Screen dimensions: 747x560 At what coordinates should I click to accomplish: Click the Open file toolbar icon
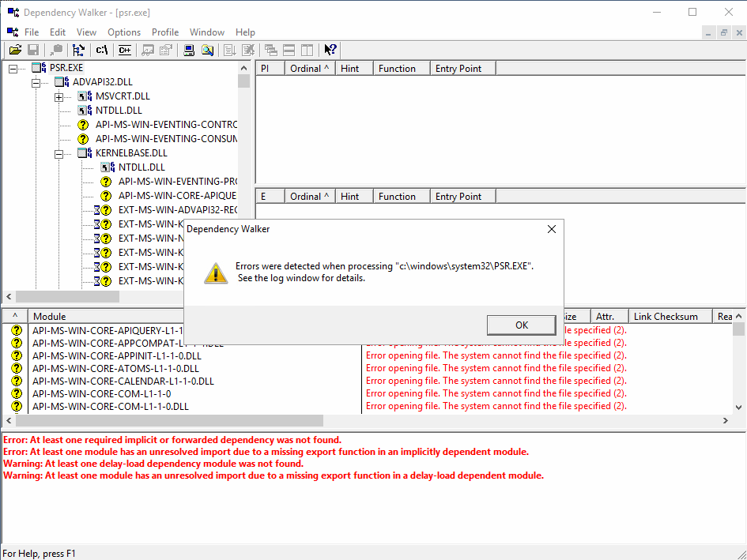click(x=15, y=50)
